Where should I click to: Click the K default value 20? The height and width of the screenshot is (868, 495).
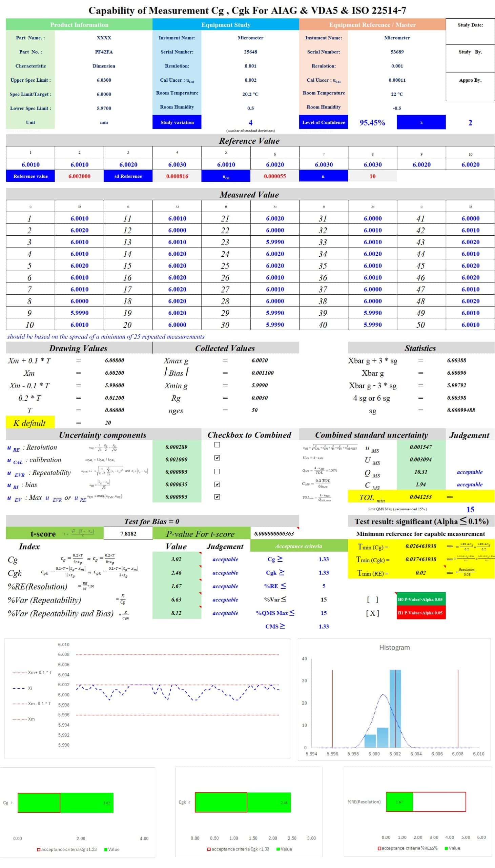pos(108,423)
